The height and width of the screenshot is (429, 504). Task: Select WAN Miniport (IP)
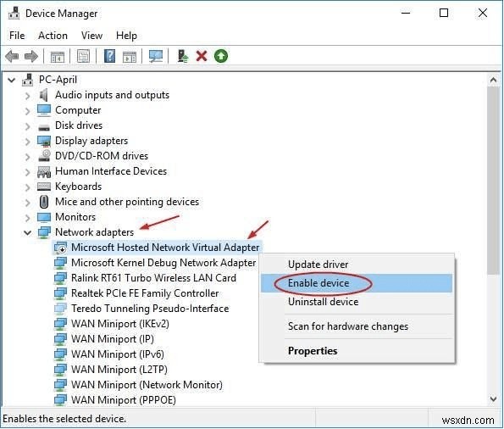coord(112,339)
